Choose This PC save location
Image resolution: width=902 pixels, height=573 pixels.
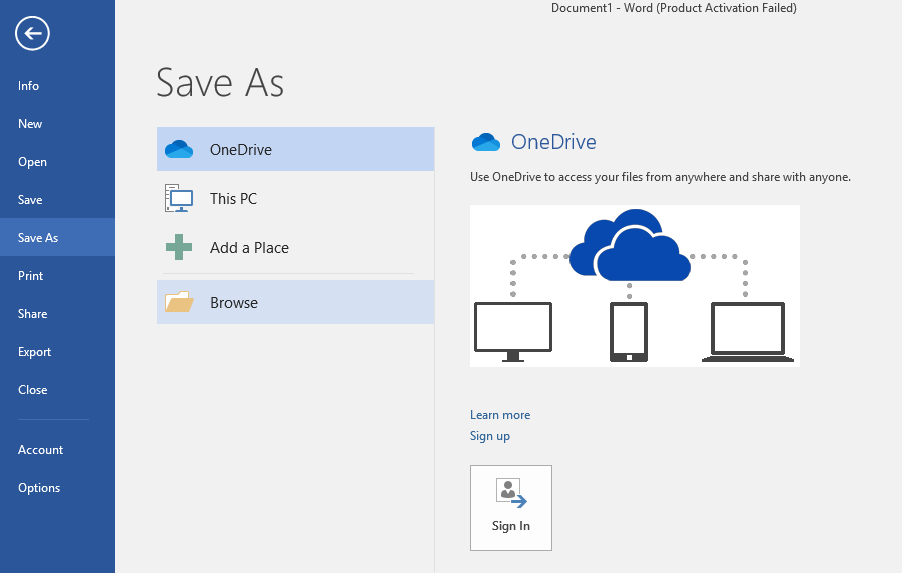(295, 198)
